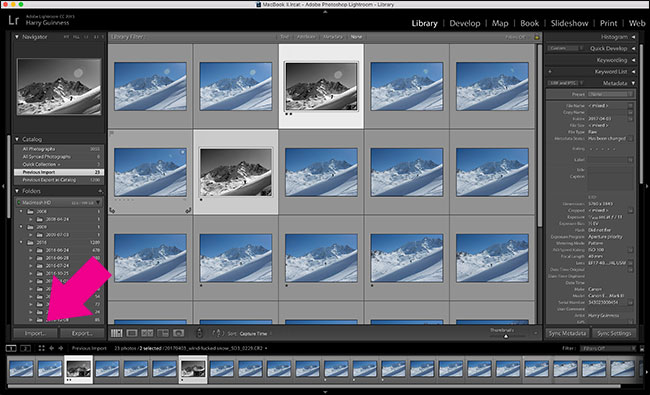Click the Library Filter lock icon
The image size is (650, 395).
(537, 37)
